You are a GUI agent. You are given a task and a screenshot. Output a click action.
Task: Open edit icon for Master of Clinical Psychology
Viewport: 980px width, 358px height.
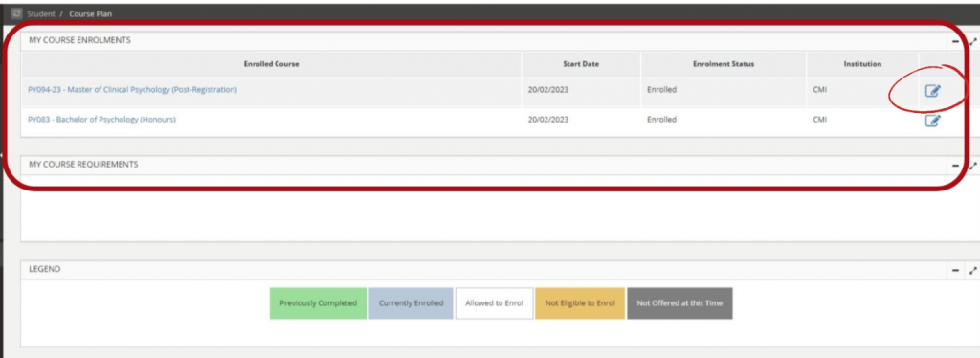[932, 91]
